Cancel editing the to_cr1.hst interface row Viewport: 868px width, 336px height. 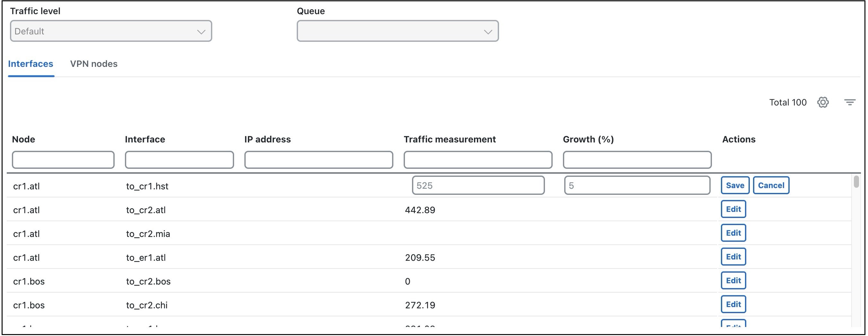[x=771, y=185]
